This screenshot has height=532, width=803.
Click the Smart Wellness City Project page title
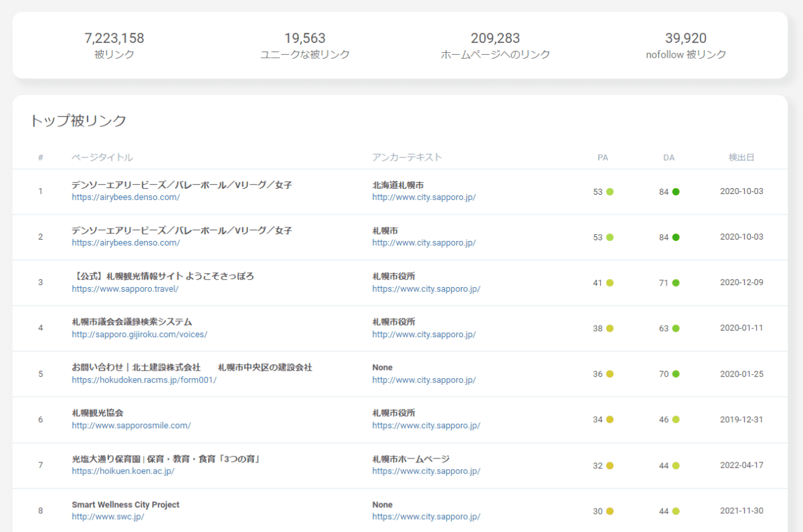click(x=126, y=505)
